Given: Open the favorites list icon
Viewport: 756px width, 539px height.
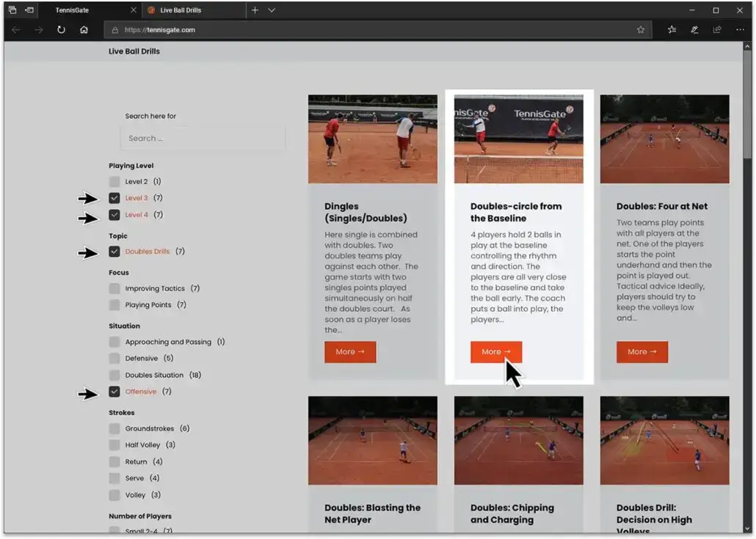Looking at the screenshot, I should tap(672, 30).
